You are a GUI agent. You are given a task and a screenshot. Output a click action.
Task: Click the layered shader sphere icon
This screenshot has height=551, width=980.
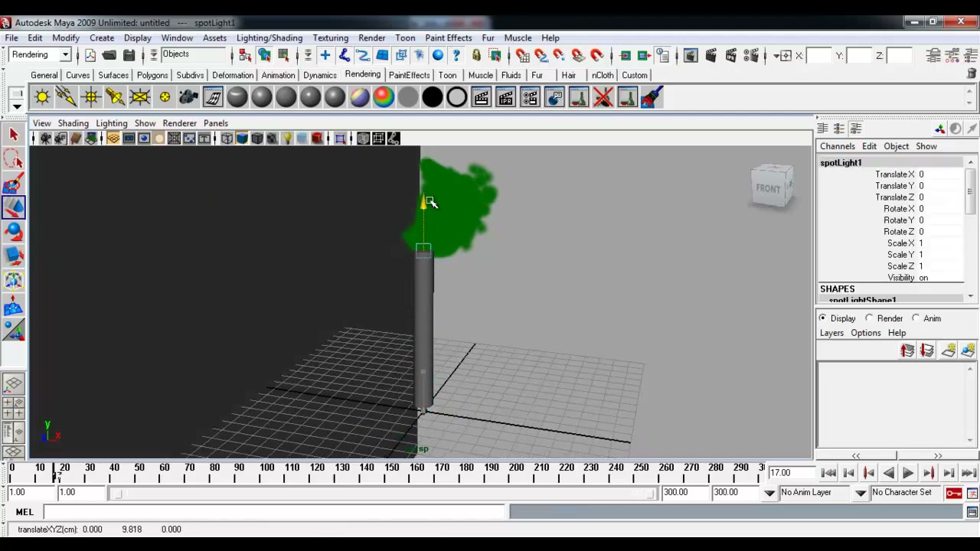click(359, 97)
